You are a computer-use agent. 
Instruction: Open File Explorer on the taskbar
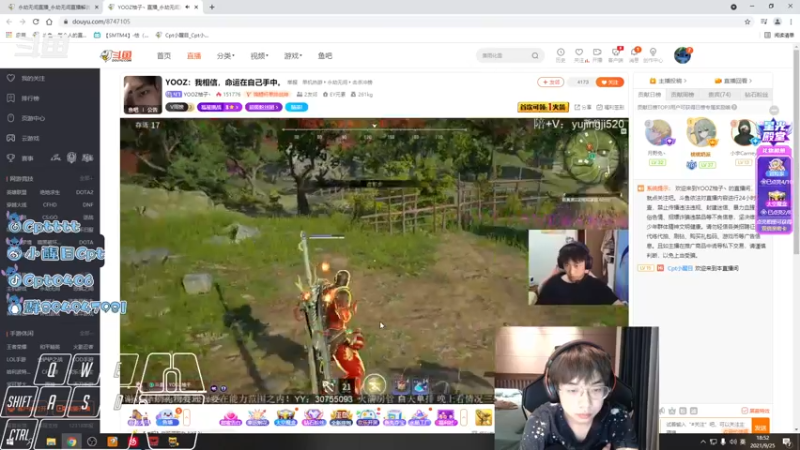pyautogui.click(x=51, y=442)
